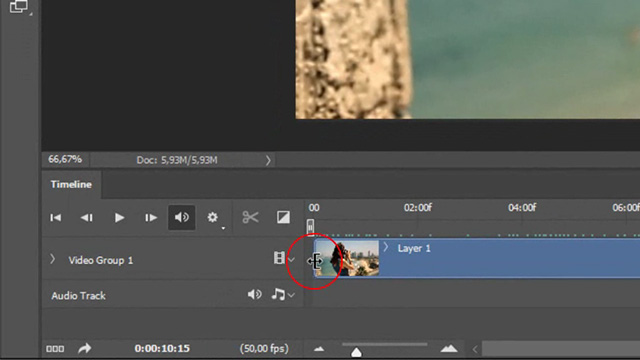This screenshot has height=360, width=640.
Task: Expand the Video Group 1 track
Action: (x=52, y=259)
